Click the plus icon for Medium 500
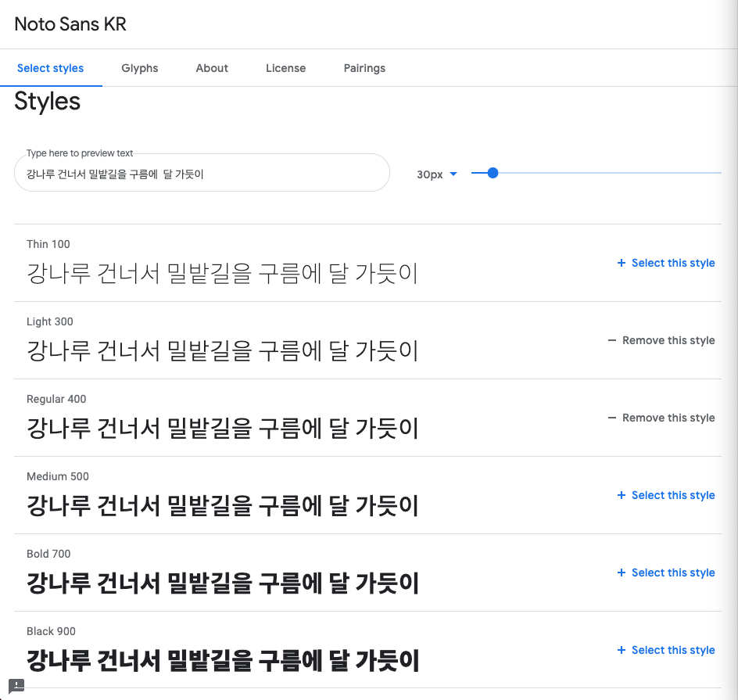Image resolution: width=738 pixels, height=700 pixels. 622,495
